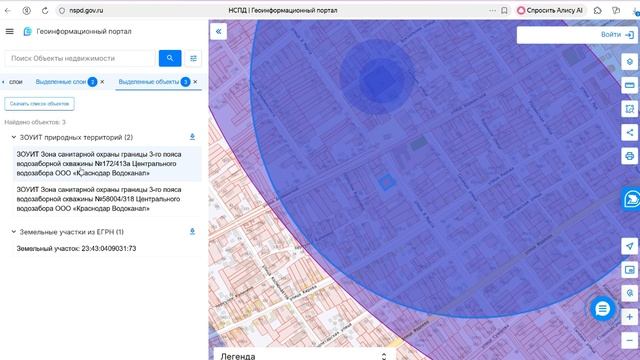
Task: Zoom in the map with plus button
Action: tap(629, 317)
